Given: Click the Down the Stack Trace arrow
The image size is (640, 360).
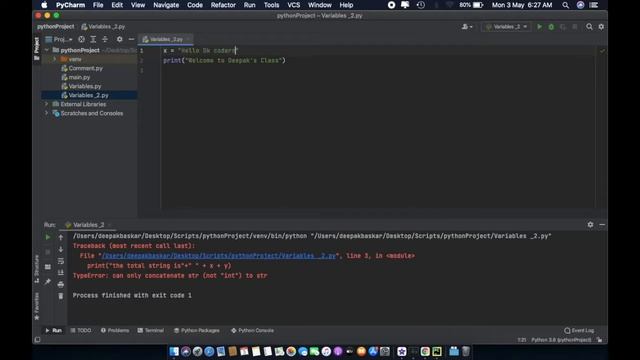Looking at the screenshot, I should pyautogui.click(x=61, y=249).
